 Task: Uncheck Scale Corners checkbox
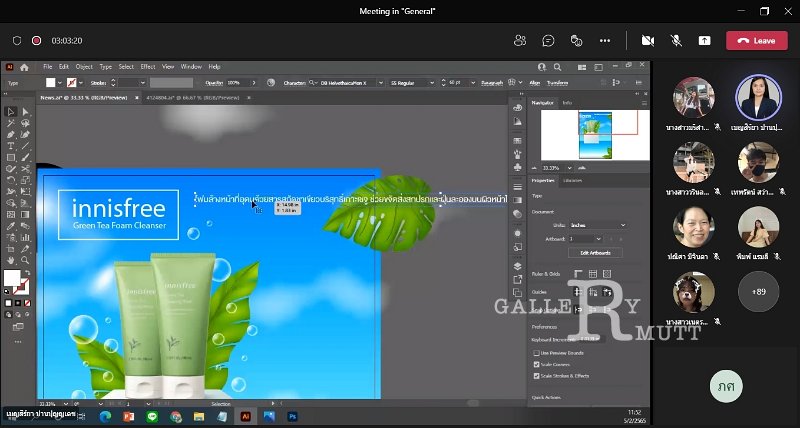point(536,364)
